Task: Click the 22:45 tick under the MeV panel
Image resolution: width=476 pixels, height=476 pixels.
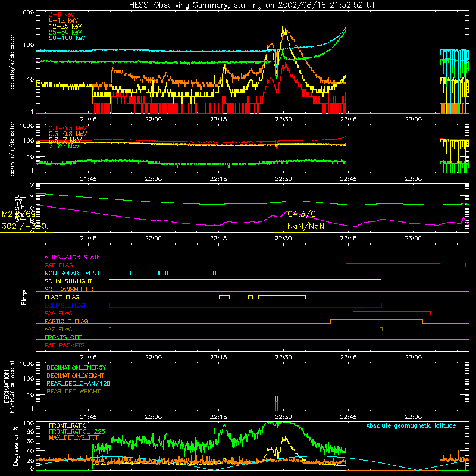Action: pos(348,179)
